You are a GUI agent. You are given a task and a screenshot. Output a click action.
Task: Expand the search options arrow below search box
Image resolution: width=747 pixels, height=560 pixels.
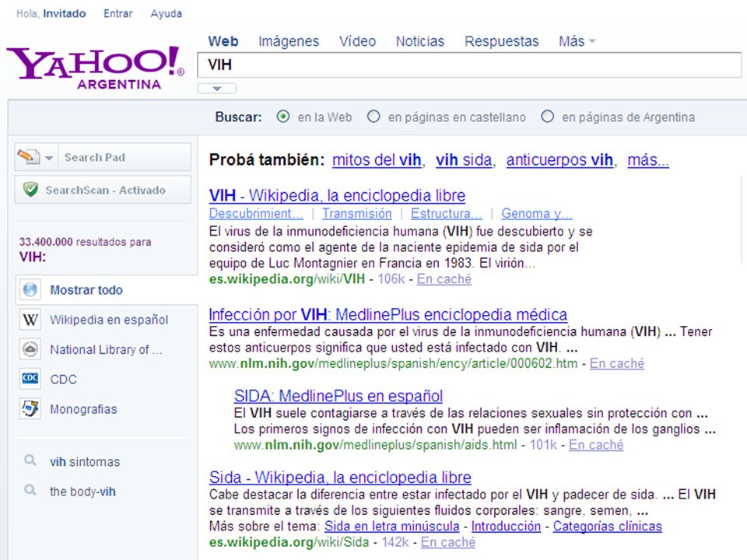click(x=217, y=89)
